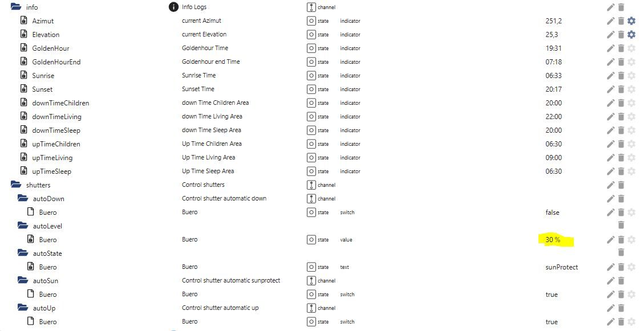
Task: Select the GoldenHour tree item
Action: [51, 48]
